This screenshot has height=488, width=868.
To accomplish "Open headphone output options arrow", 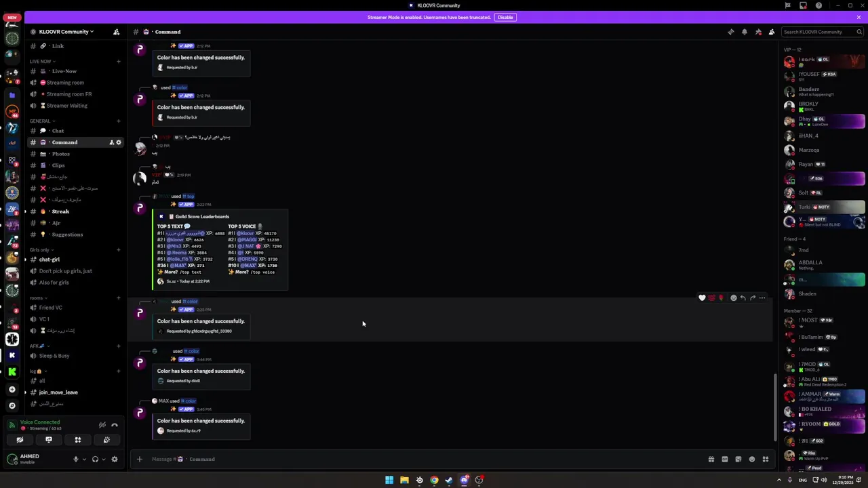I will click(103, 459).
